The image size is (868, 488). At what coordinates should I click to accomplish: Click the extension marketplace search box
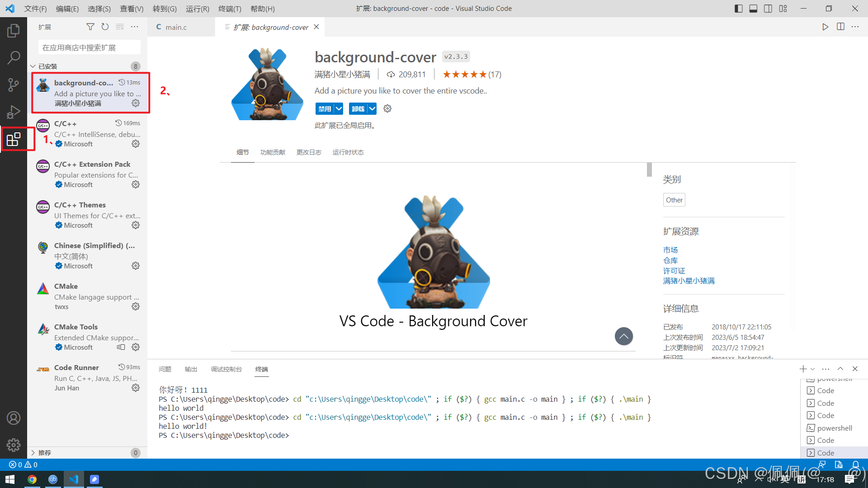pos(89,48)
